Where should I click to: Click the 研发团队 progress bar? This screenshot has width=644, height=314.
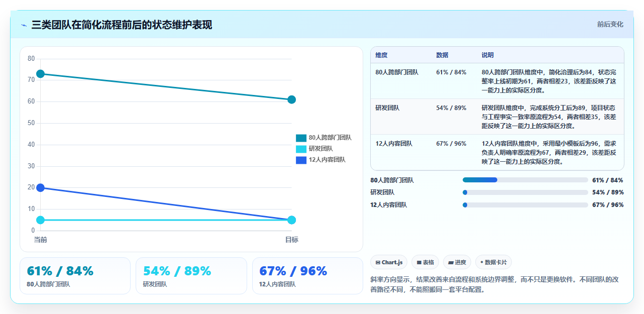[x=525, y=192]
